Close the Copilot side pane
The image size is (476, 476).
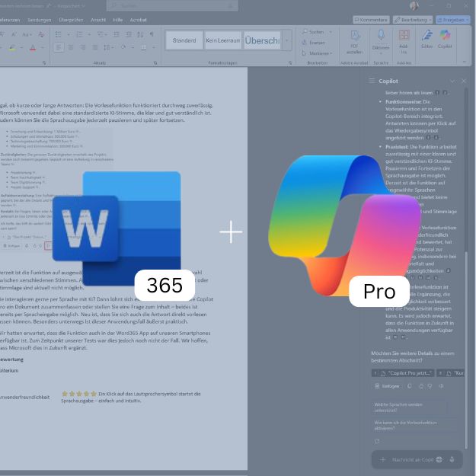(x=465, y=81)
